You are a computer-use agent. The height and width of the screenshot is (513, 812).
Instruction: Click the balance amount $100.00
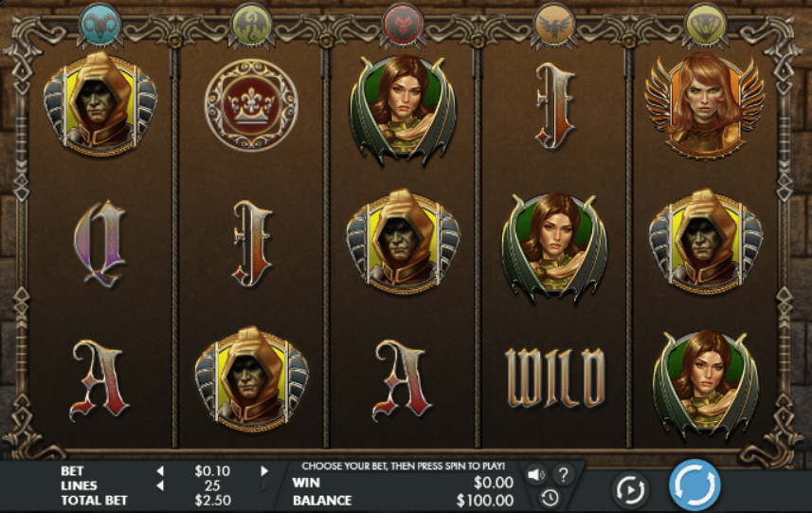[485, 501]
